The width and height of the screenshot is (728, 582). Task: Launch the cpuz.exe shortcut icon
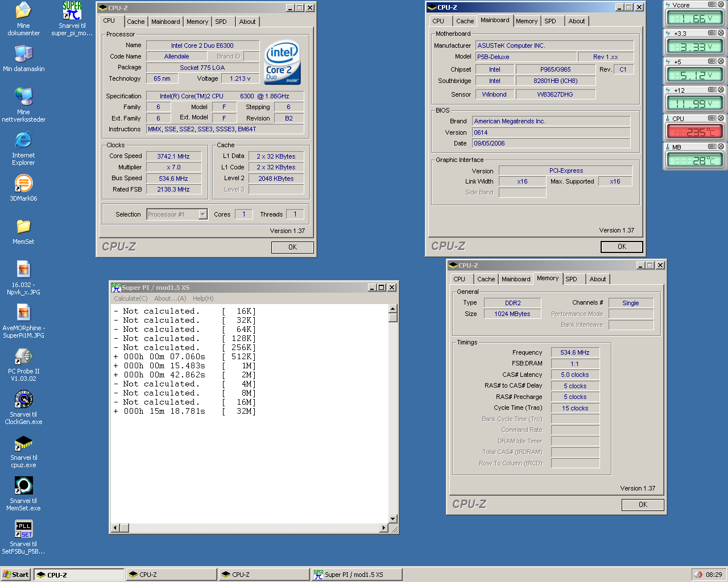coord(23,451)
